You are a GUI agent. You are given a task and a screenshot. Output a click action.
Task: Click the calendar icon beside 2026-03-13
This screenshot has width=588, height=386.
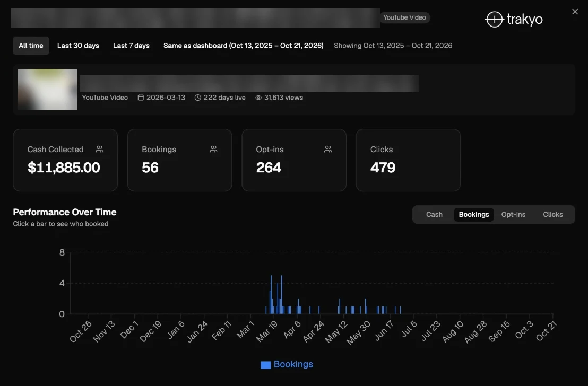(141, 98)
